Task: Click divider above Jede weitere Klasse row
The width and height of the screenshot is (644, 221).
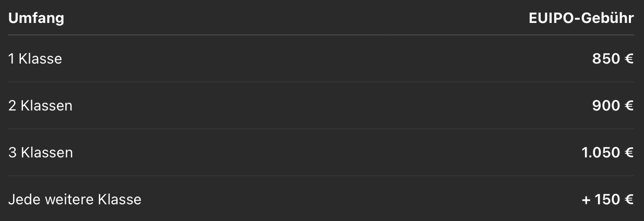Action: point(321,176)
